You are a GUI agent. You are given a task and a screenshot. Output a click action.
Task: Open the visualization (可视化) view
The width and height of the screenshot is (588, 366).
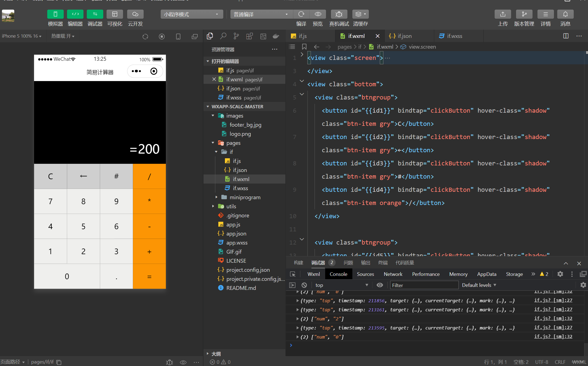[115, 14]
